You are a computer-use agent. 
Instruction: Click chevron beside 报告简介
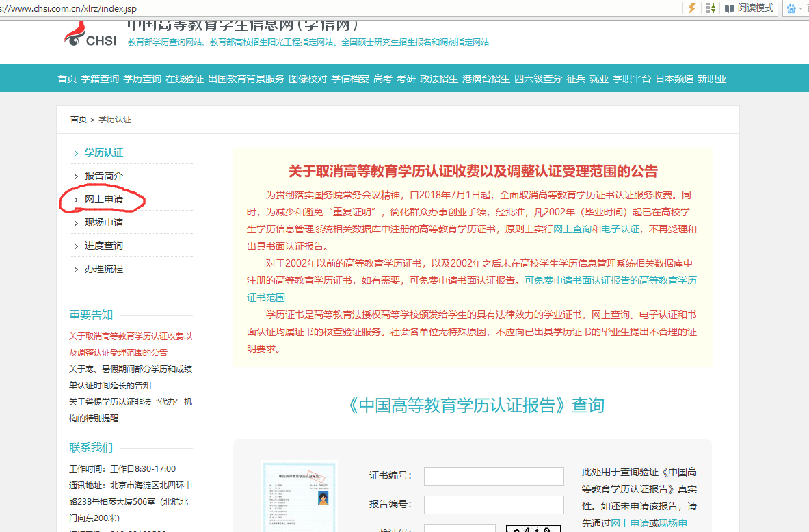click(76, 176)
